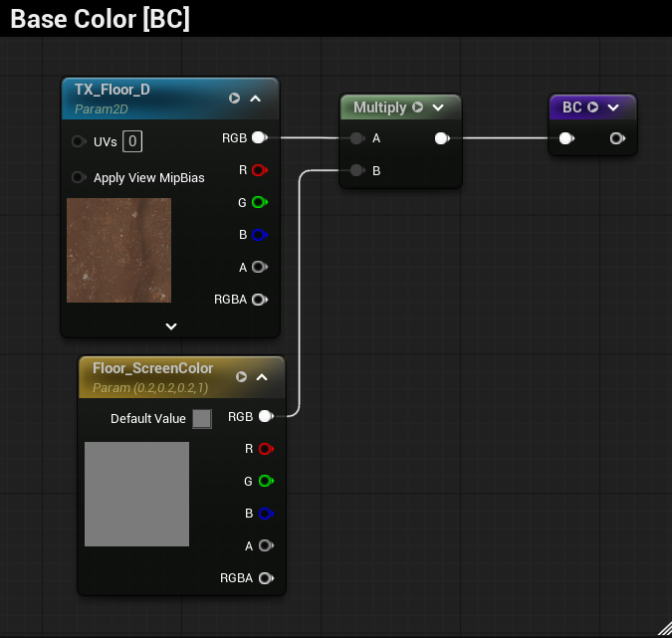
Task: Click the TX_Floor_D green G output pin
Action: point(259,202)
